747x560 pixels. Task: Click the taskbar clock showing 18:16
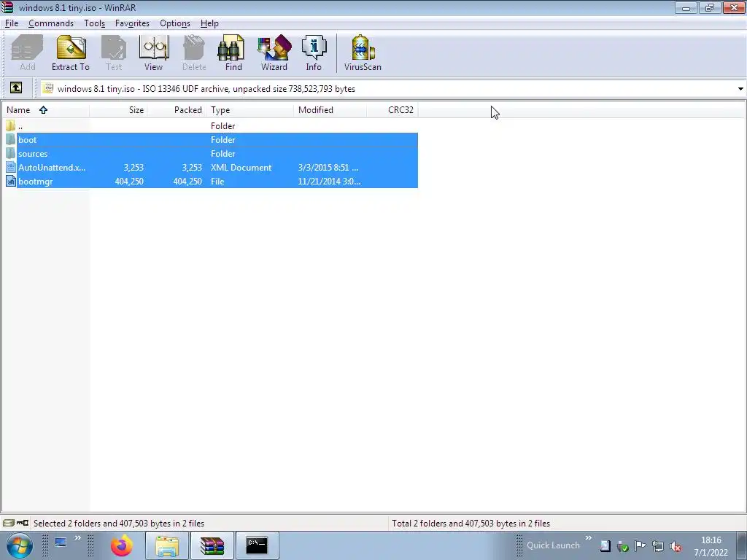pyautogui.click(x=711, y=546)
